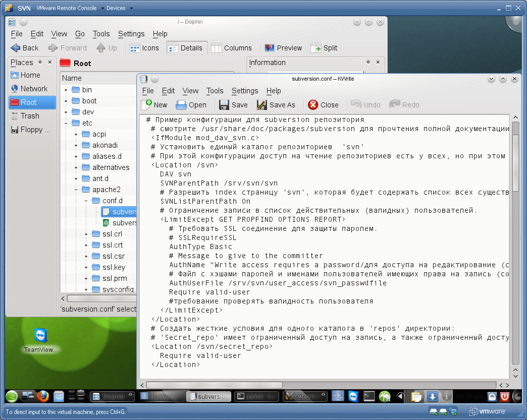The width and height of the screenshot is (527, 420).
Task: Collapse the apache2 folder node
Action: [76, 190]
